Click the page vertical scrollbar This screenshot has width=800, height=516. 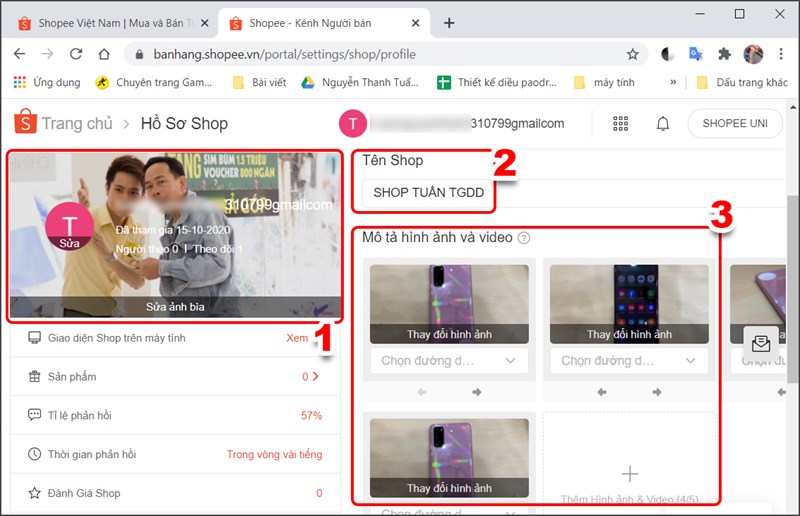click(792, 289)
